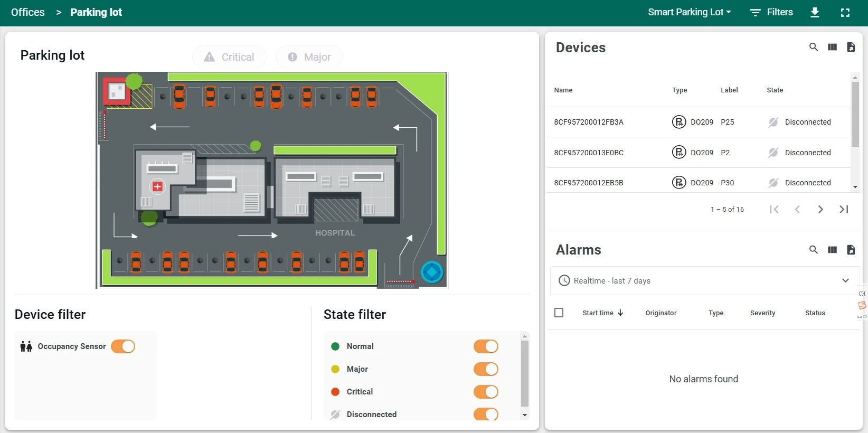
Task: Turn off the Critical state filter
Action: pos(486,392)
